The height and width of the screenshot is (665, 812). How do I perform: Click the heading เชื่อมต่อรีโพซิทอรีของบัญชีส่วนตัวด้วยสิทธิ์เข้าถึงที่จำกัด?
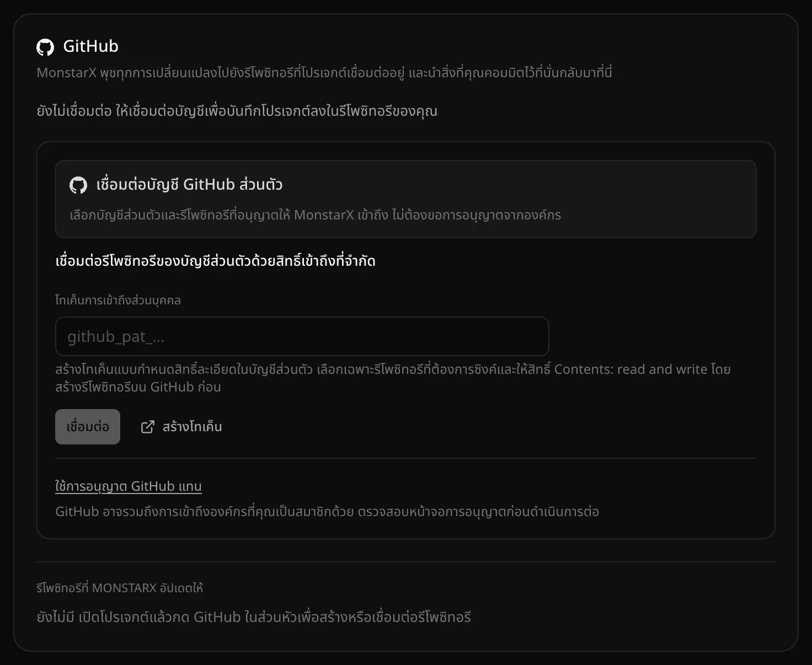[x=216, y=260]
